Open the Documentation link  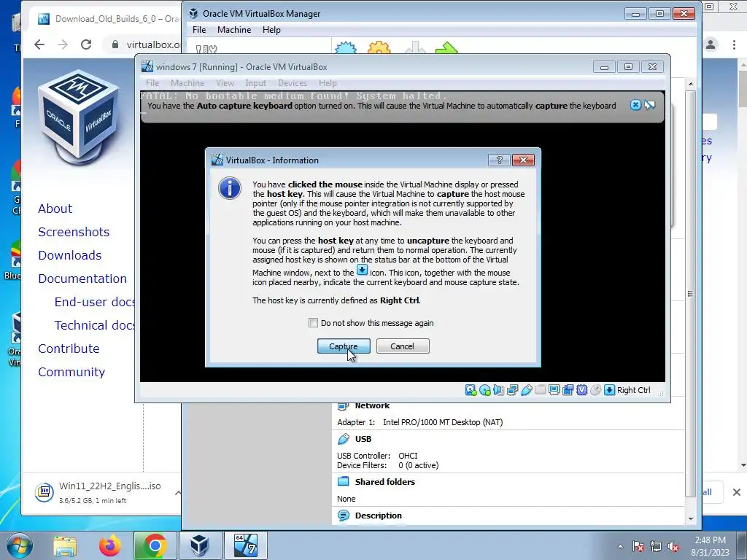[x=82, y=279]
